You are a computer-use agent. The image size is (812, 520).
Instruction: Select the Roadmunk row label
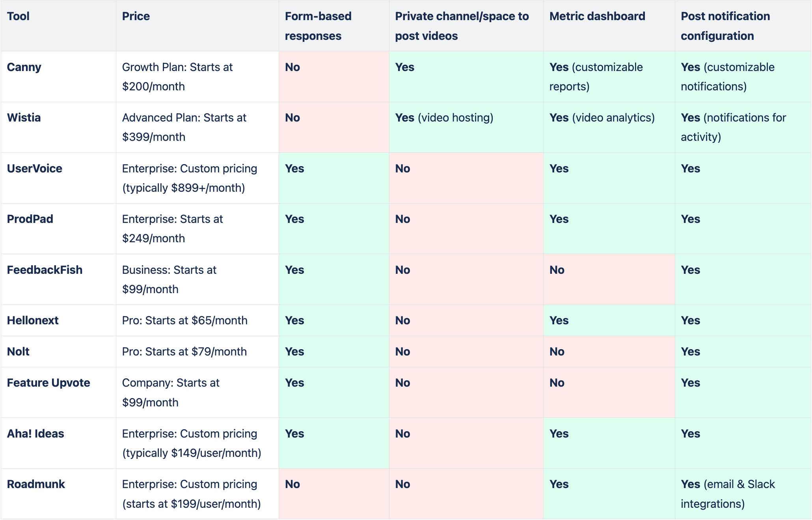click(36, 484)
